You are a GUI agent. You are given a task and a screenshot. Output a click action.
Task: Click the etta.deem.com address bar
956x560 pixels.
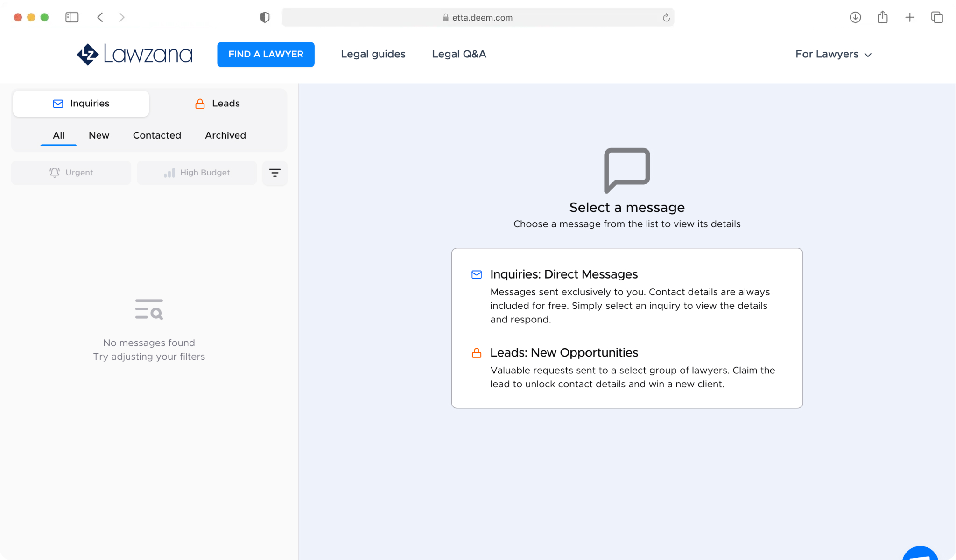coord(477,18)
